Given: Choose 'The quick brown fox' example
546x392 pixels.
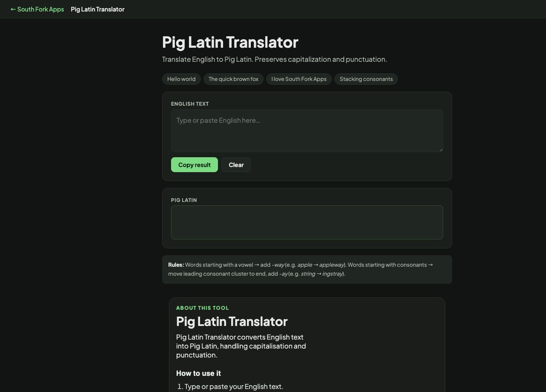Looking at the screenshot, I should tap(233, 79).
